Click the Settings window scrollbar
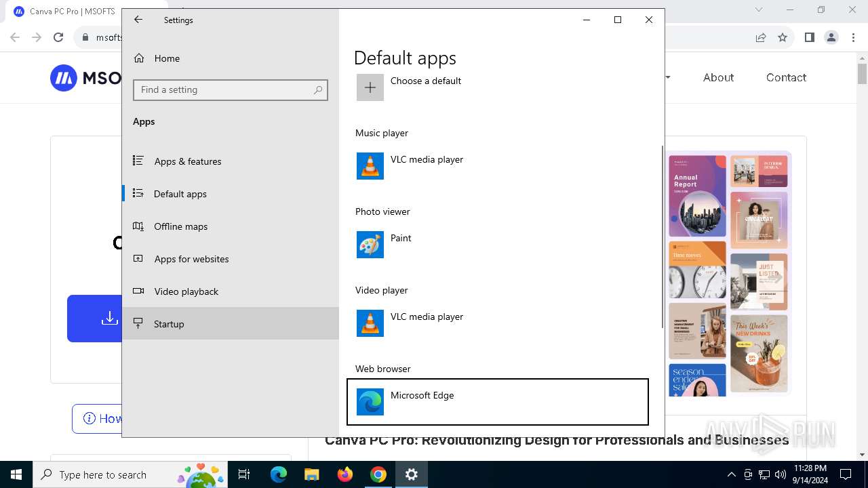The height and width of the screenshot is (488, 868). [x=662, y=237]
